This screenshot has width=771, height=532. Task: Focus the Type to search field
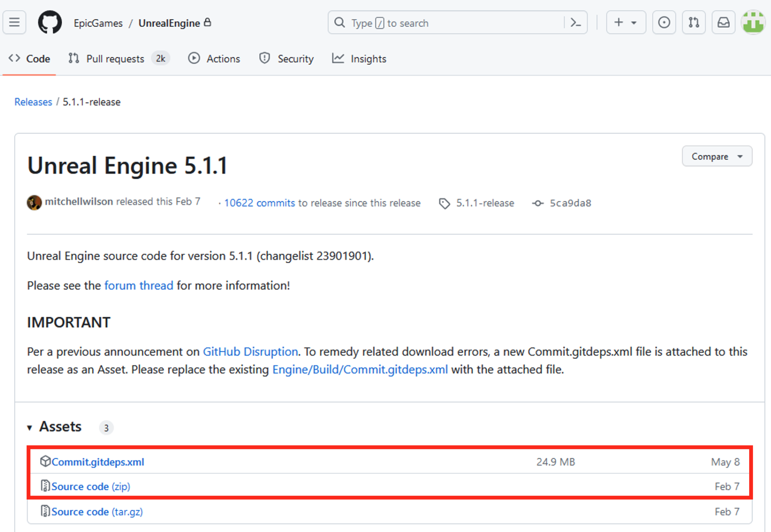tap(449, 23)
